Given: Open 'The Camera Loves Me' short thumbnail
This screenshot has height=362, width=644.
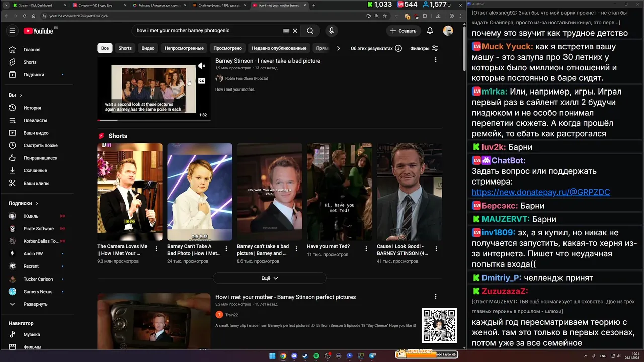Looking at the screenshot, I should (130, 192).
